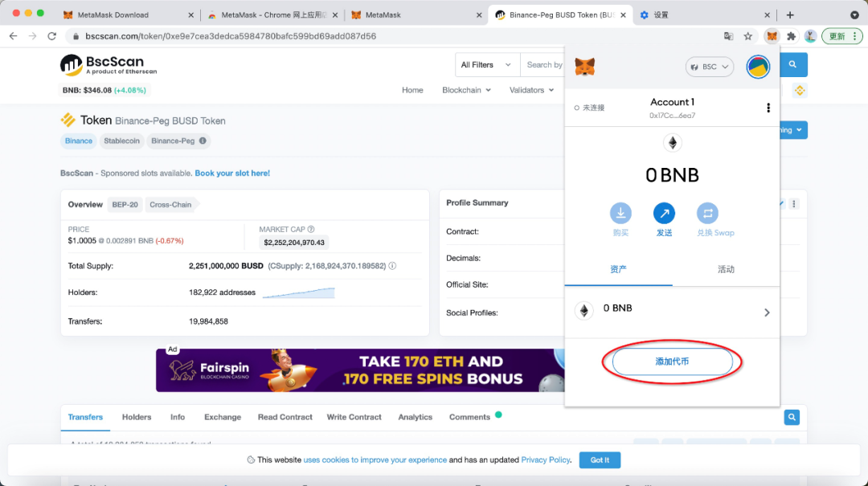Bookmark this page with the star icon
This screenshot has height=486, width=868.
tap(748, 36)
